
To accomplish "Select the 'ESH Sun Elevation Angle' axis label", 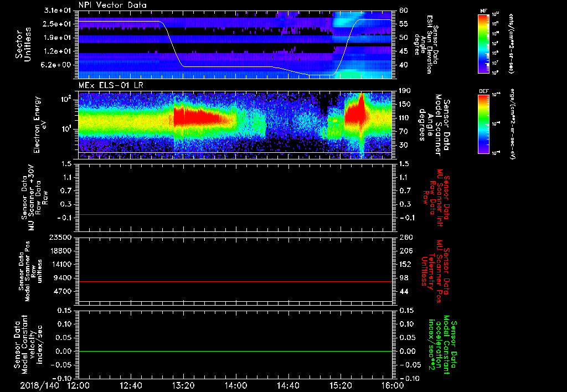I will (x=427, y=44).
